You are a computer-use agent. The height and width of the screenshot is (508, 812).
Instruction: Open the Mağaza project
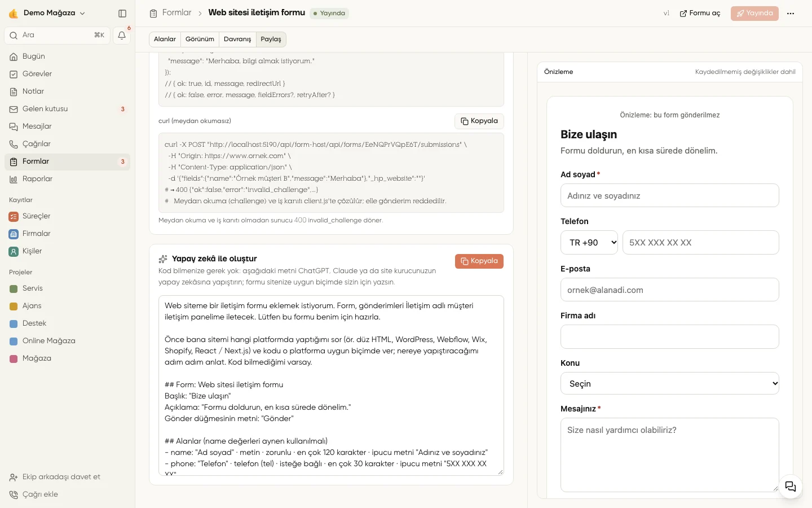click(x=67, y=358)
